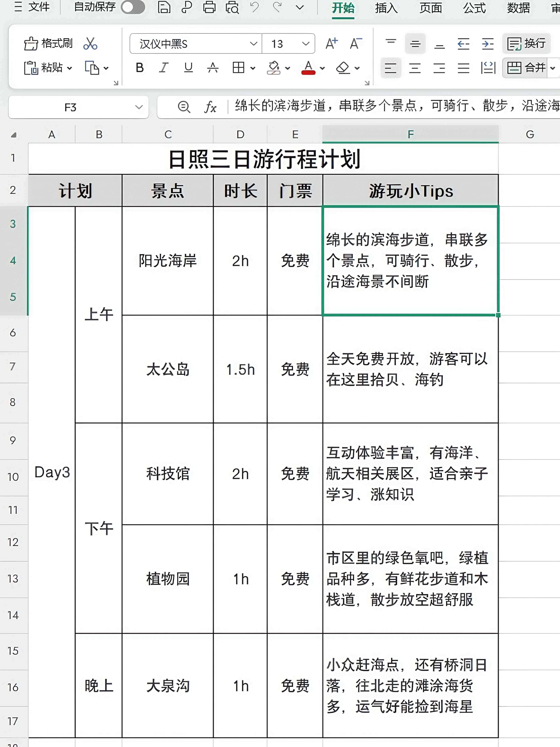This screenshot has width=560, height=747.
Task: Toggle the 自动保存 auto-save switch
Action: tap(133, 7)
